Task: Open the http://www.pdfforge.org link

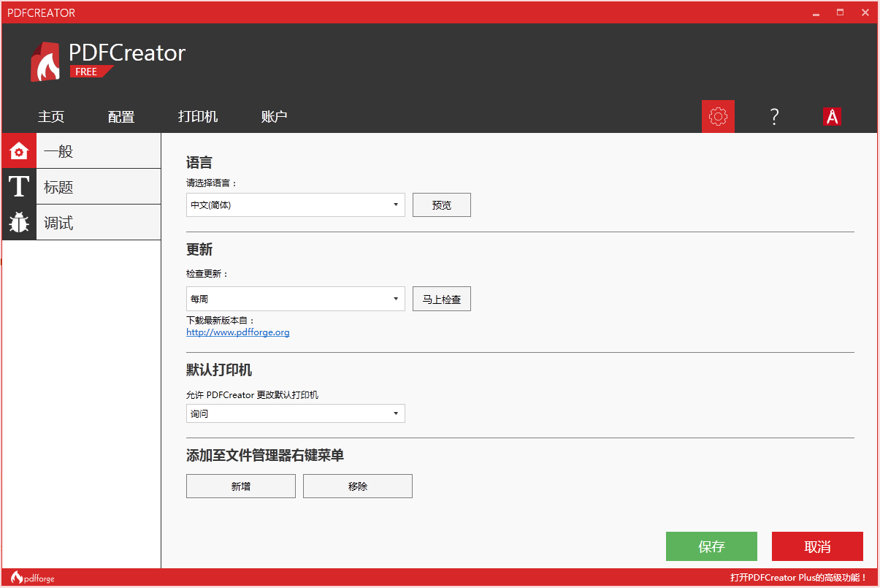Action: 238,332
